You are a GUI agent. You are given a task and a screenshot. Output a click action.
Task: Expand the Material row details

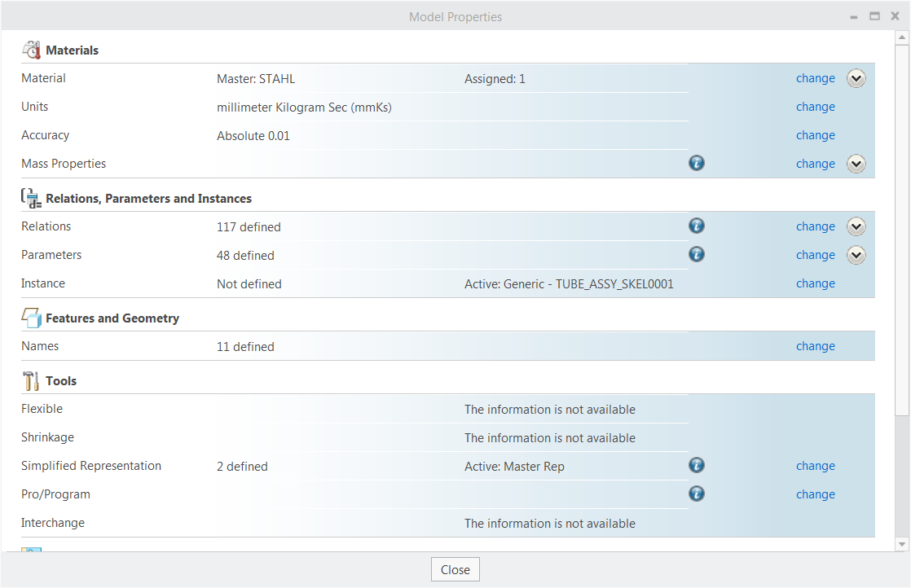click(856, 78)
